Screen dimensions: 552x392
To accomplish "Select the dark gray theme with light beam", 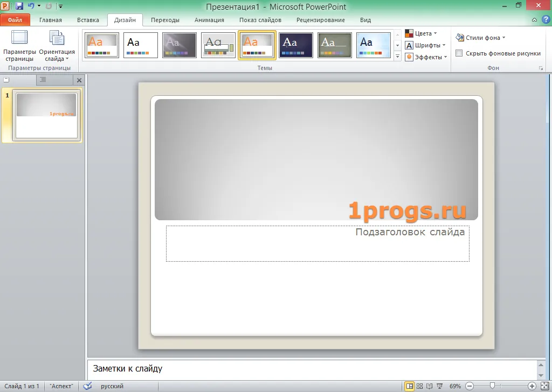I will [x=179, y=45].
